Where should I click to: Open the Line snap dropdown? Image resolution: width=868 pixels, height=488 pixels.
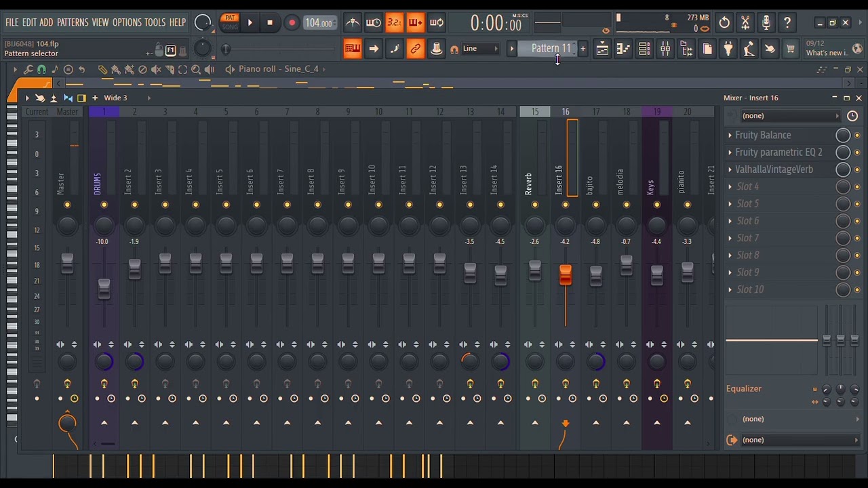click(x=481, y=49)
